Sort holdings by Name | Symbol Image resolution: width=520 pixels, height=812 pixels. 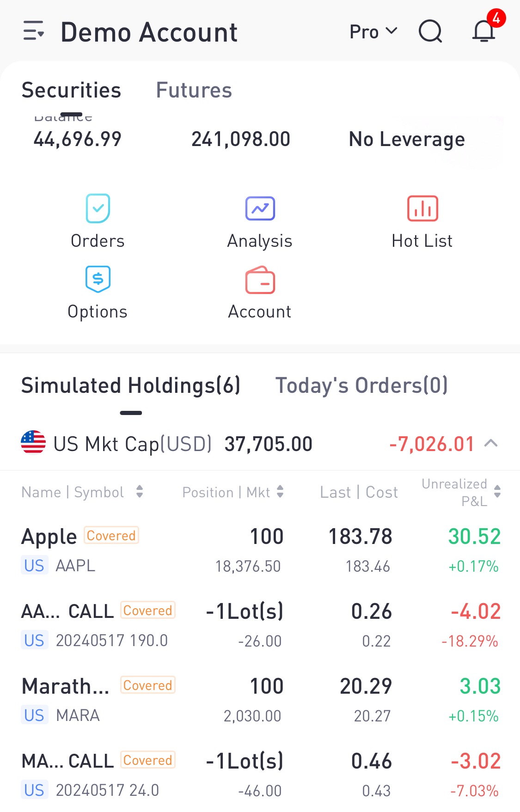(82, 492)
